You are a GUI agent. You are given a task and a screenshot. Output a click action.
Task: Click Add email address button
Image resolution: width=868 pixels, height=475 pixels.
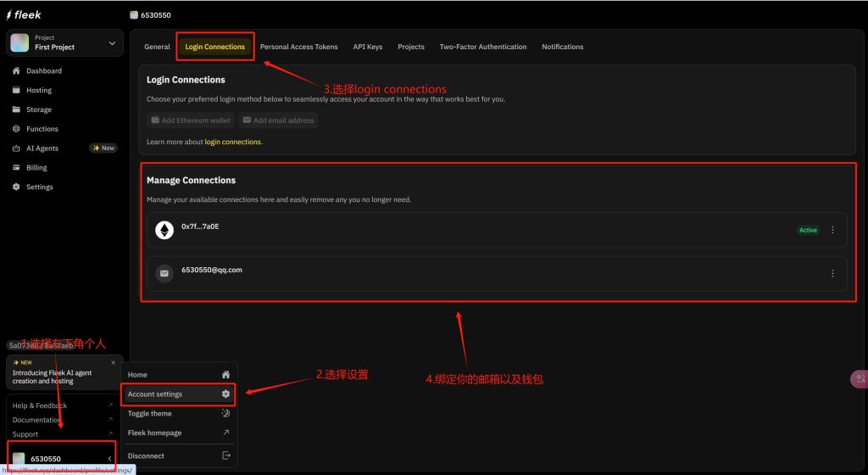coord(278,120)
